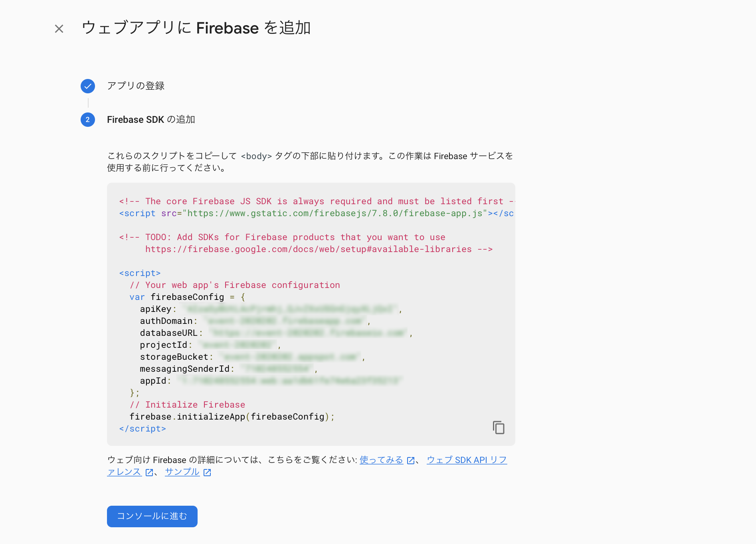
Task: Click the authDomain line in the config
Action: click(255, 321)
